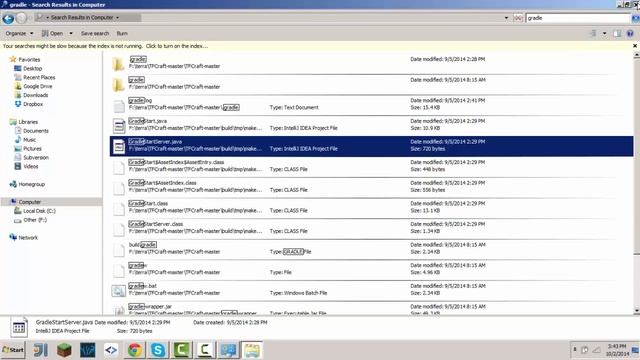Select the gradle folder modified 8:15 AM
The image size is (640, 360).
(371, 84)
